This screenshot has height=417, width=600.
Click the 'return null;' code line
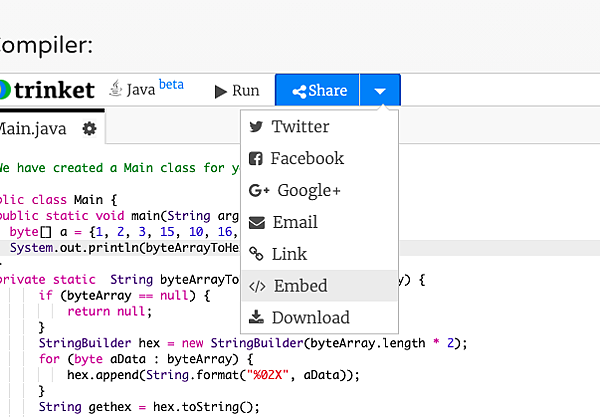109,311
